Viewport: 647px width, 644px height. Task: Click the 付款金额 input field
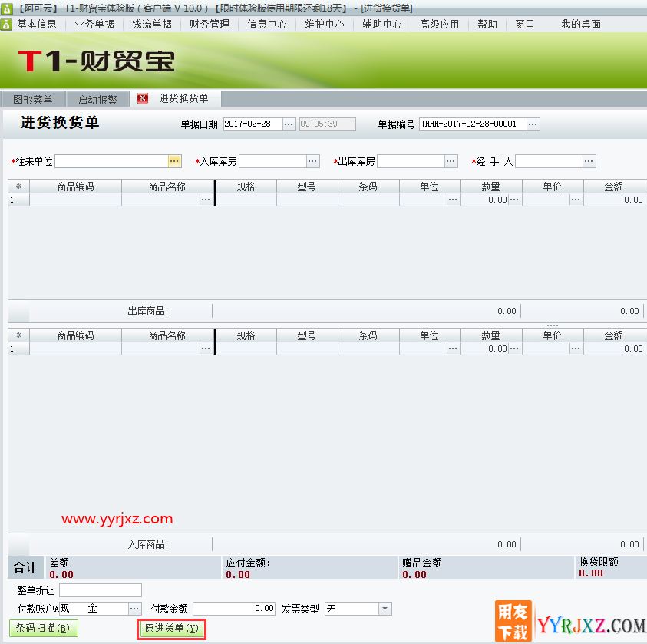234,609
